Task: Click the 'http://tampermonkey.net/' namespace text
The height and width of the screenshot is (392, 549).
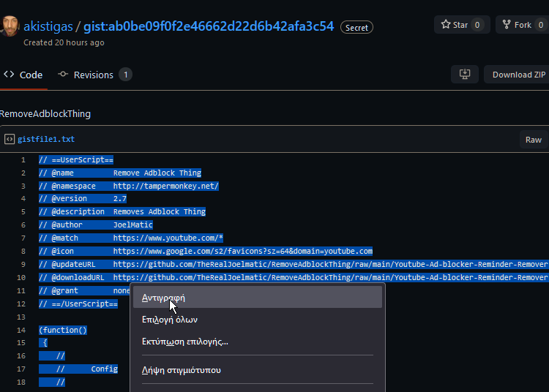Action: tap(166, 186)
